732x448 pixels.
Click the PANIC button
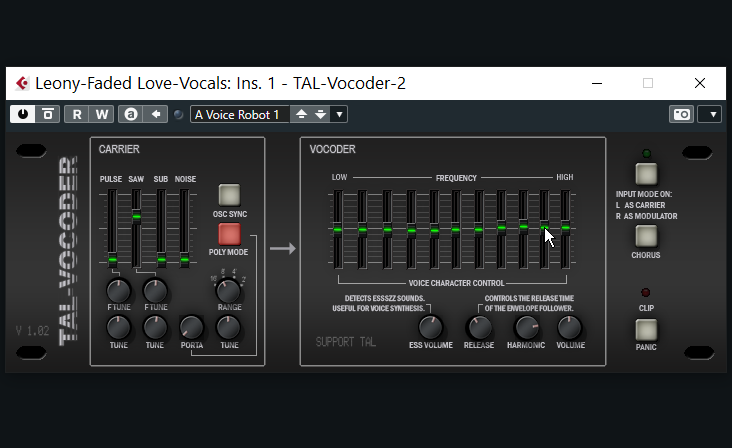(646, 330)
